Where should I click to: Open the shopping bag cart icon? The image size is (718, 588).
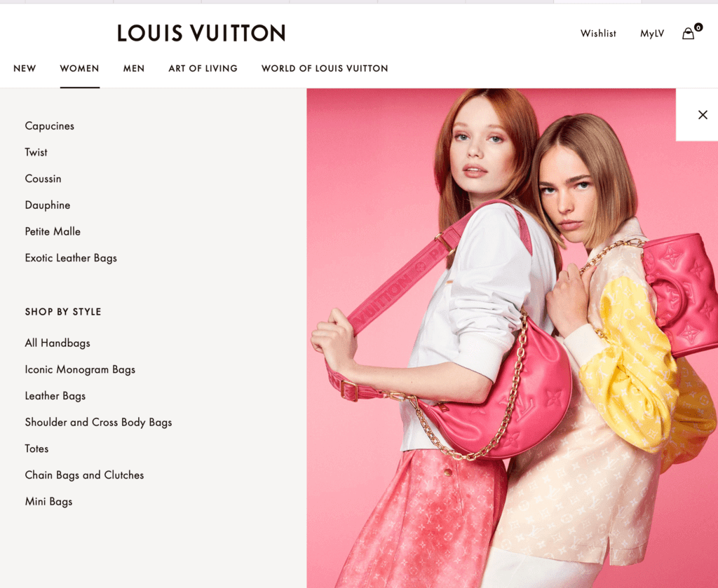[x=689, y=34]
